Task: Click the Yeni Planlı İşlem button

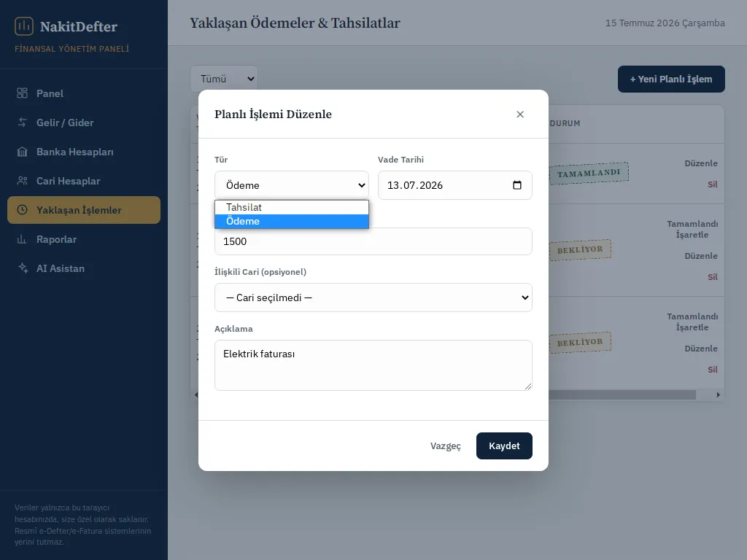Action: (x=671, y=79)
